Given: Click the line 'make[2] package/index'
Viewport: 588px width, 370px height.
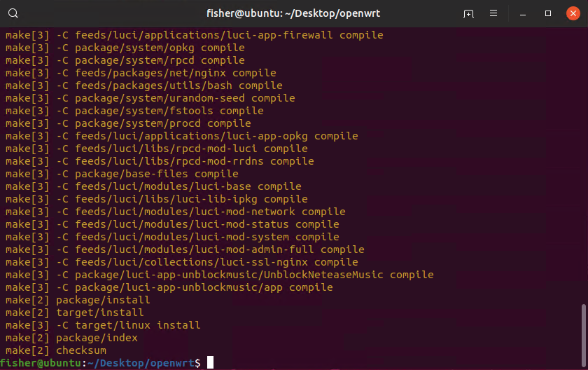Looking at the screenshot, I should [71, 337].
